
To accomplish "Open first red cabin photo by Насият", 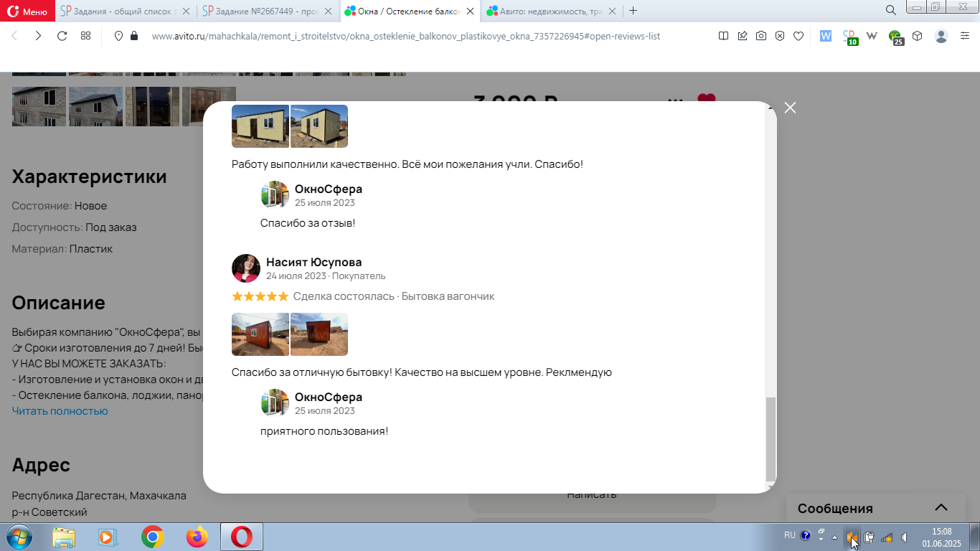I will click(x=260, y=334).
